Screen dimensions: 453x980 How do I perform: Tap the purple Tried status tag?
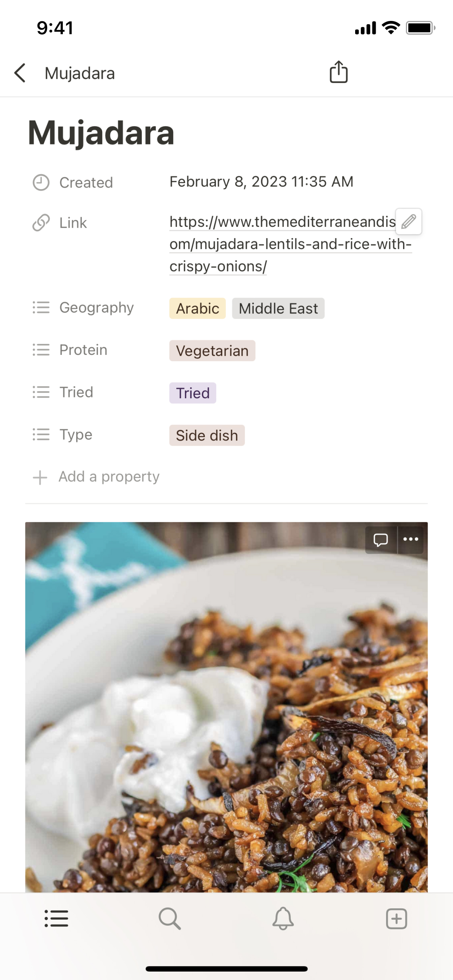(192, 393)
